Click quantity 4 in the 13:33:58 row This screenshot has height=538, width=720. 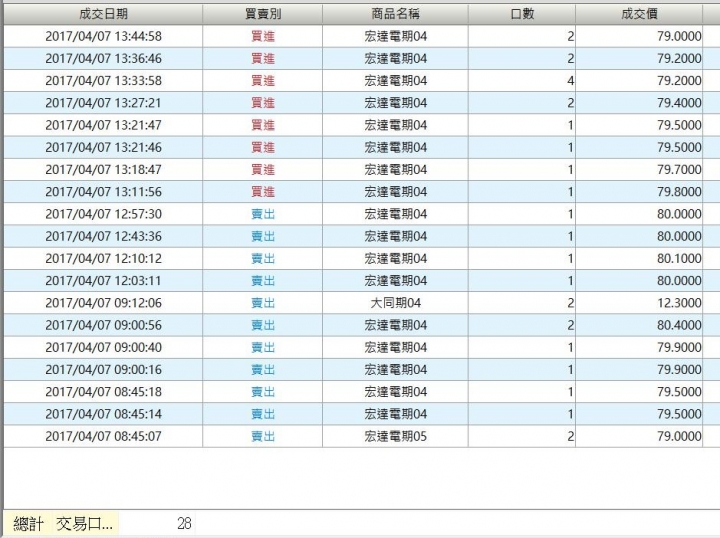tap(570, 81)
